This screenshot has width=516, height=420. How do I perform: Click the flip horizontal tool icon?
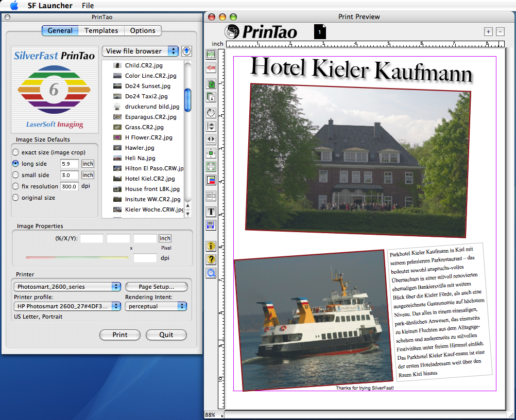pyautogui.click(x=211, y=139)
